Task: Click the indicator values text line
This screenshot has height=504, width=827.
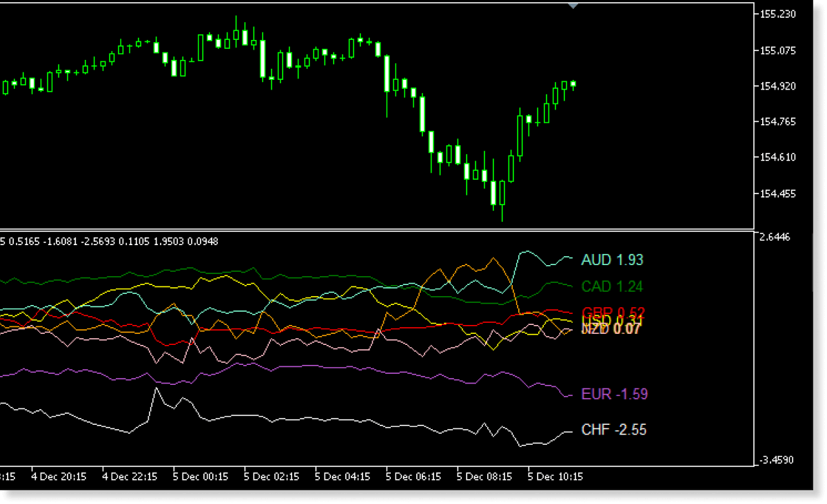Action: (x=110, y=241)
